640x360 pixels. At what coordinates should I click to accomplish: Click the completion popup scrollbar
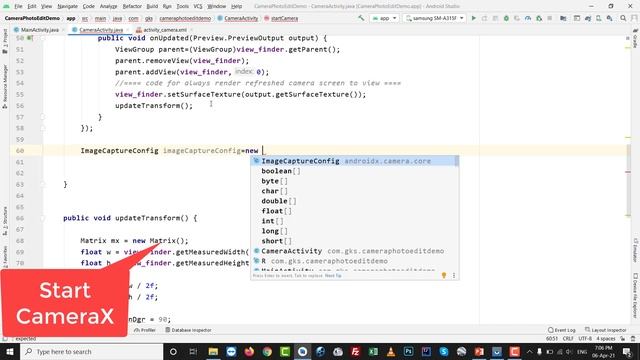(x=456, y=161)
